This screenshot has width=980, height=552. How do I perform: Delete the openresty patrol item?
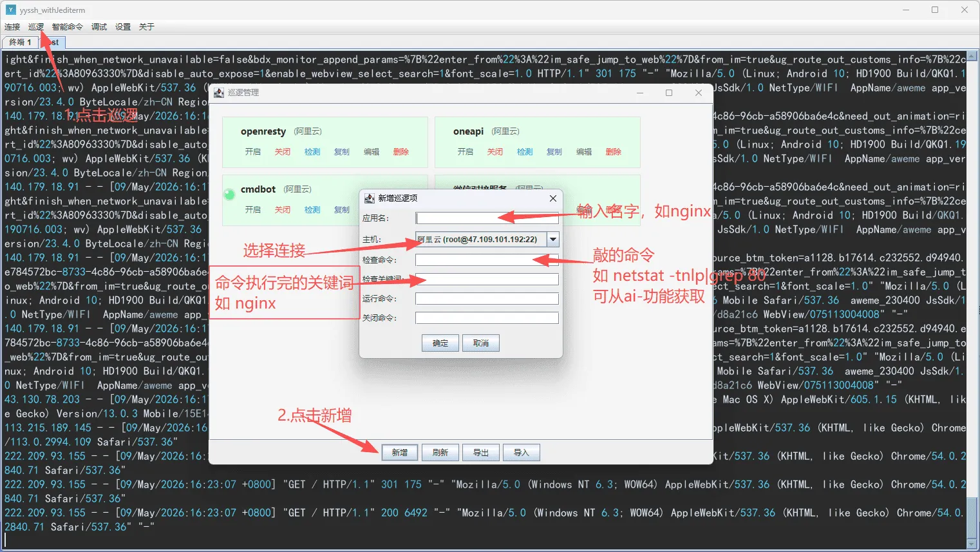pos(401,152)
